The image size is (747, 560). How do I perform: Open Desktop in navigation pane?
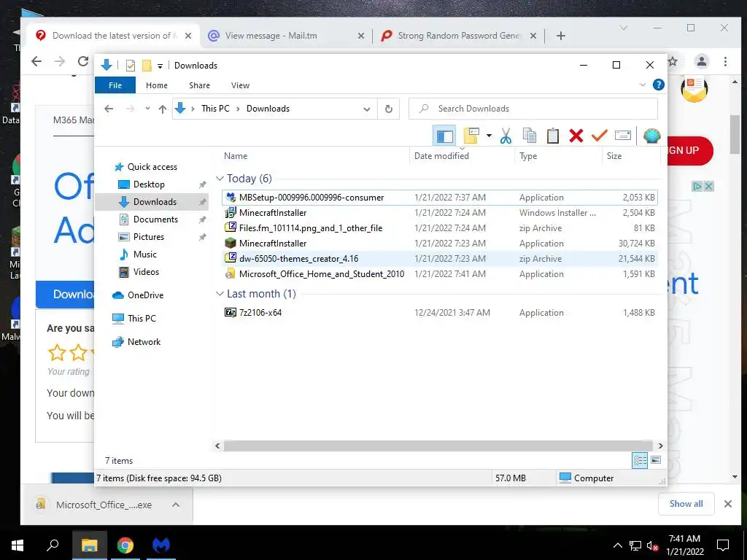(x=149, y=184)
